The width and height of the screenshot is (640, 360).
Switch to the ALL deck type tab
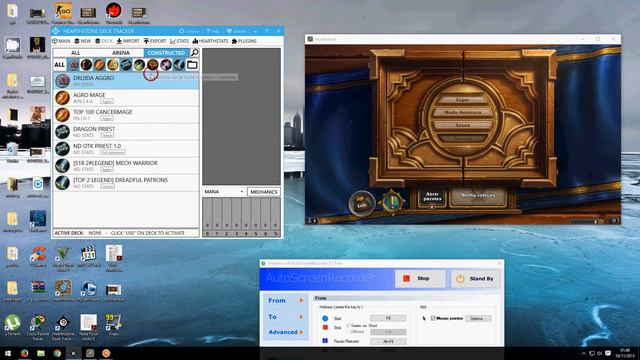(x=76, y=53)
